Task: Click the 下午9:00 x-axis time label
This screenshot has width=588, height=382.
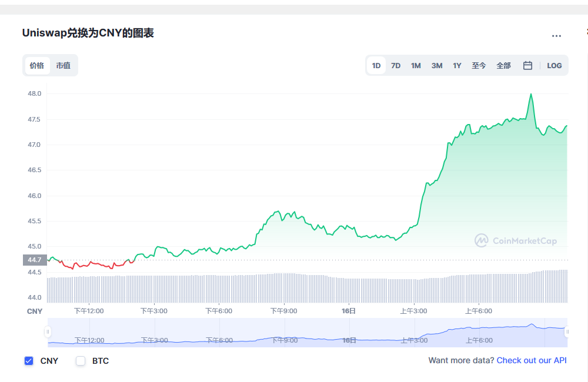Action: [283, 311]
